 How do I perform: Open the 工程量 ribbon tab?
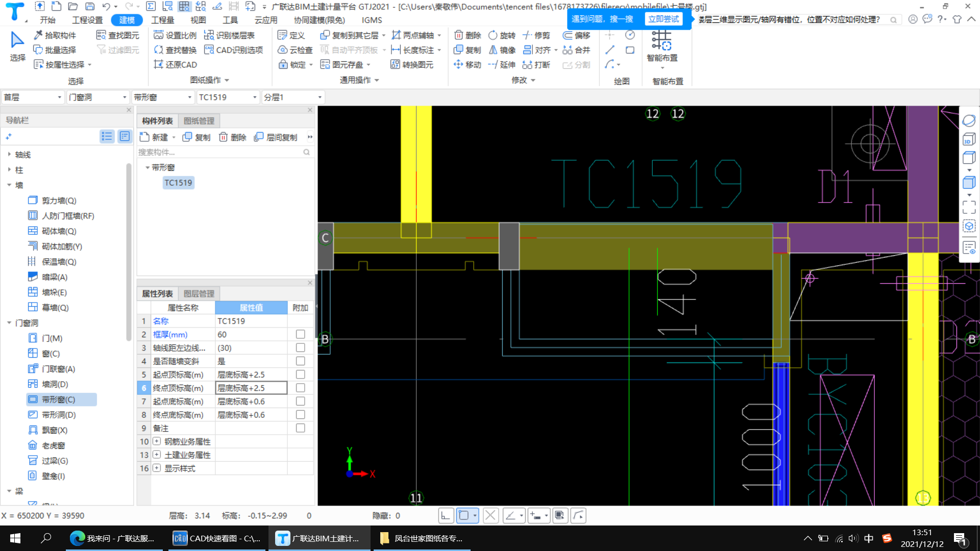pyautogui.click(x=163, y=20)
